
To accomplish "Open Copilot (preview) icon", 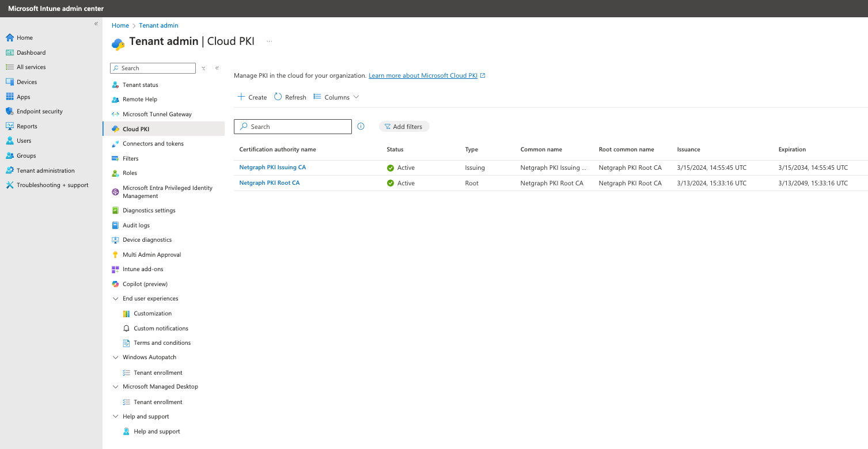I will pos(116,284).
